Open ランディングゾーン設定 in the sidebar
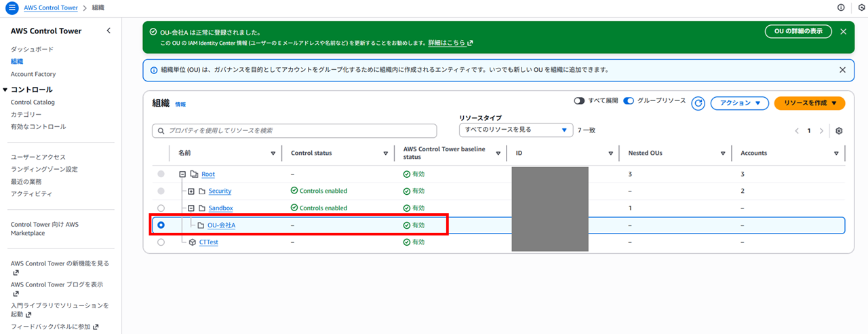The height and width of the screenshot is (334, 868). pyautogui.click(x=44, y=169)
